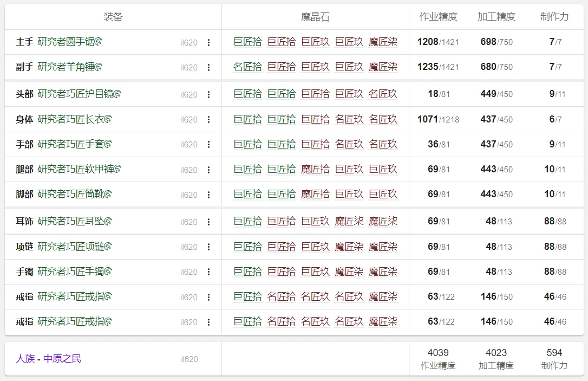588x381 pixels.
Task: Open the options menu for 身体 row
Action: click(x=209, y=120)
